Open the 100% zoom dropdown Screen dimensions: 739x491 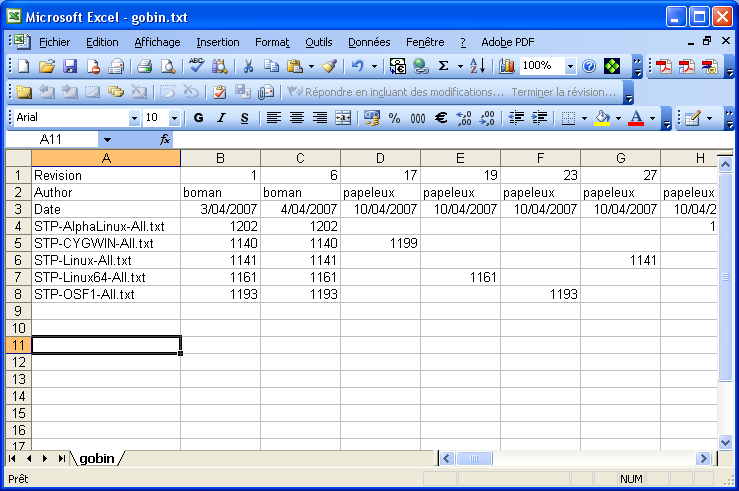tap(570, 66)
